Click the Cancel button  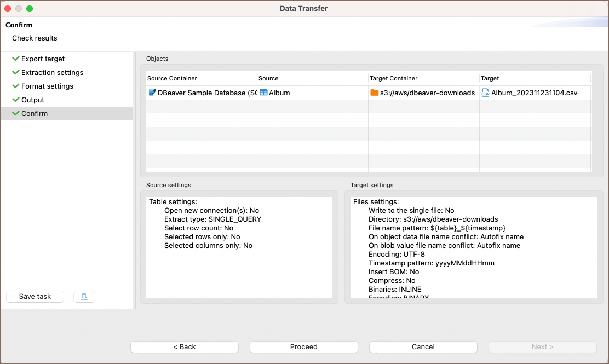[423, 346]
